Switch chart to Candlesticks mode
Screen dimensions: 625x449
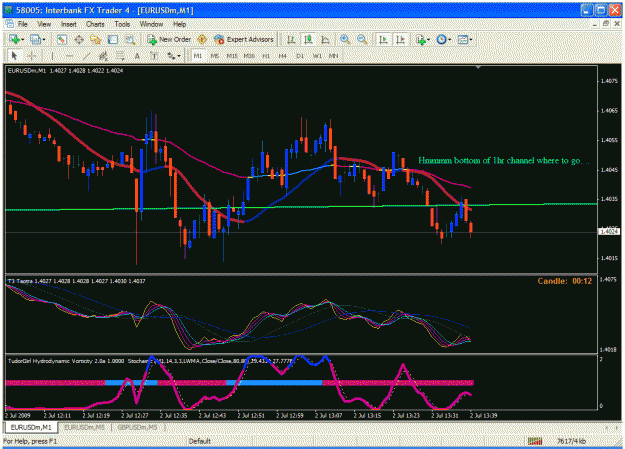308,39
